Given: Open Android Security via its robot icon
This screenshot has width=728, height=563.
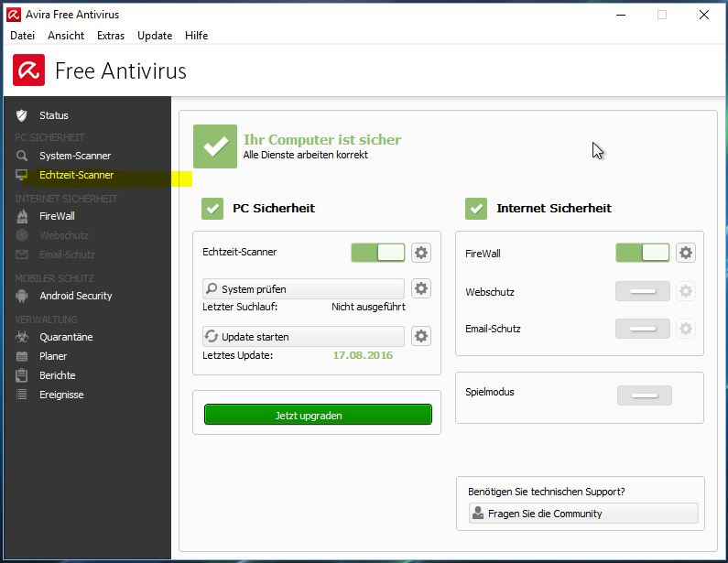Looking at the screenshot, I should 22,296.
